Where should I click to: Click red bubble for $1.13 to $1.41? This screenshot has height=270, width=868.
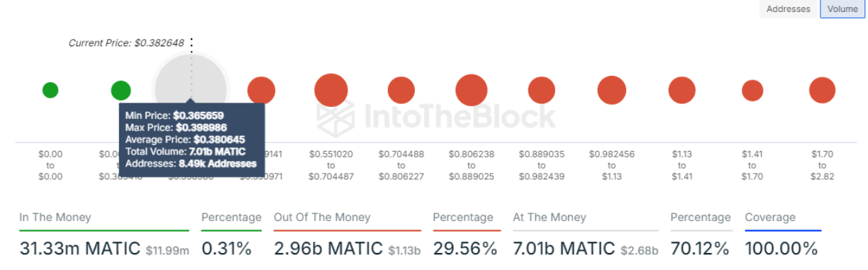click(682, 91)
